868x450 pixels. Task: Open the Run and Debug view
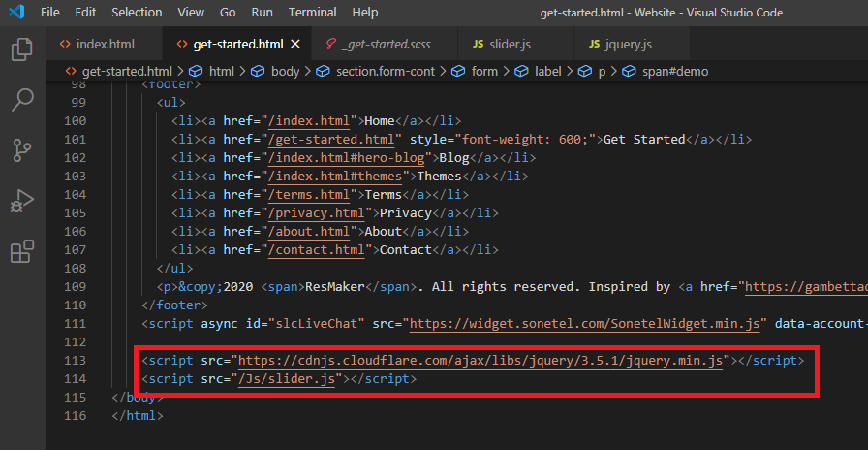tap(22, 201)
